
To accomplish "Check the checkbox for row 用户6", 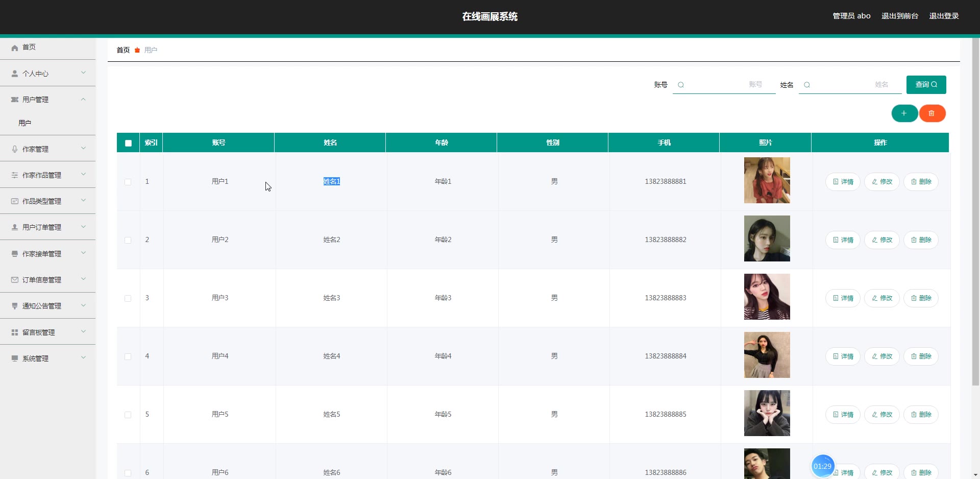I will pyautogui.click(x=128, y=473).
